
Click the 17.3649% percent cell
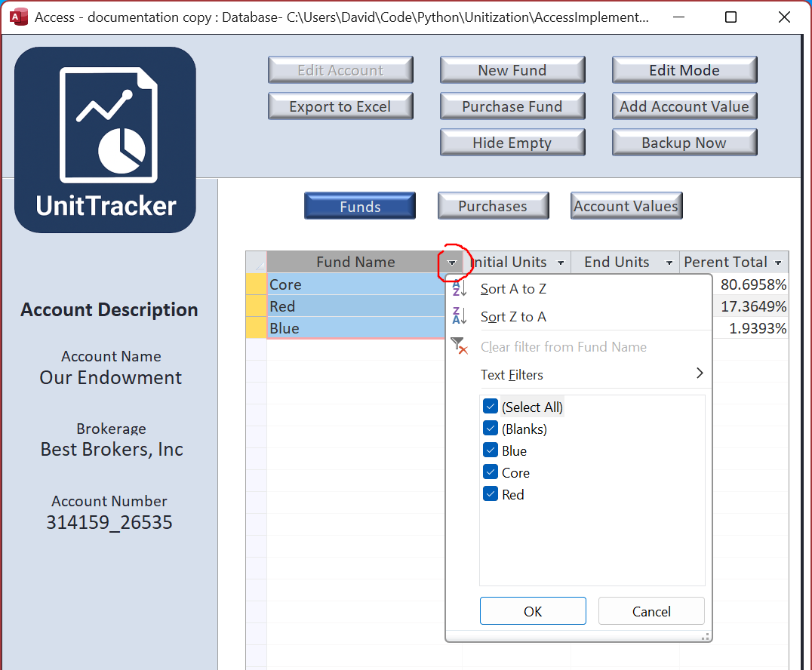(750, 306)
